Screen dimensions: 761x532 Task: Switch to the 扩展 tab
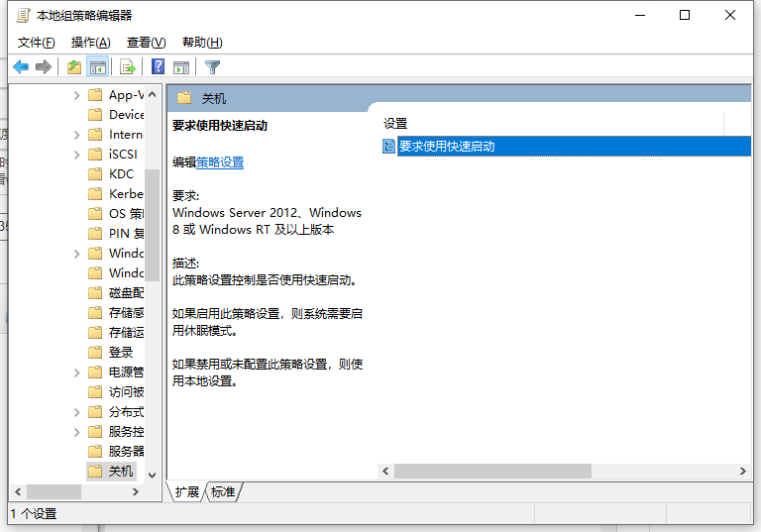[x=187, y=491]
